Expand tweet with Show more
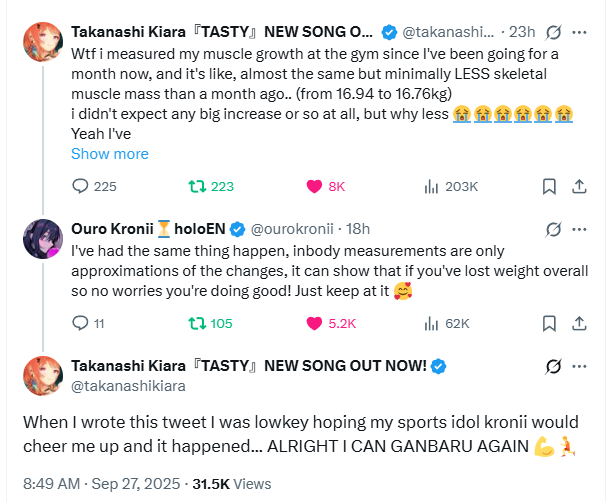 click(110, 154)
